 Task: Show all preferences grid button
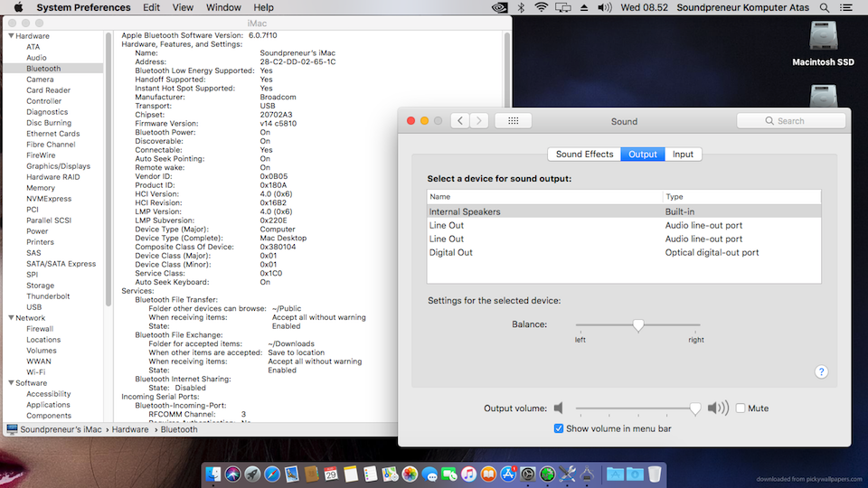click(x=514, y=120)
